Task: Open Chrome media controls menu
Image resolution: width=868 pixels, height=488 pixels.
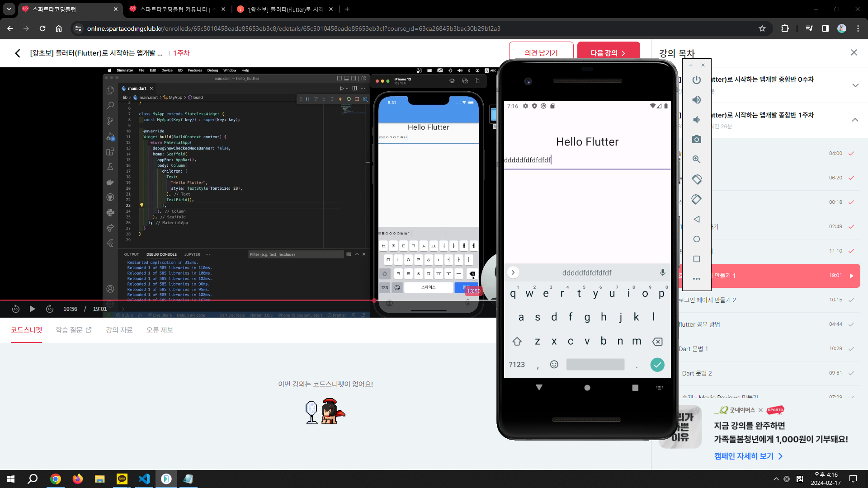Action: (809, 28)
